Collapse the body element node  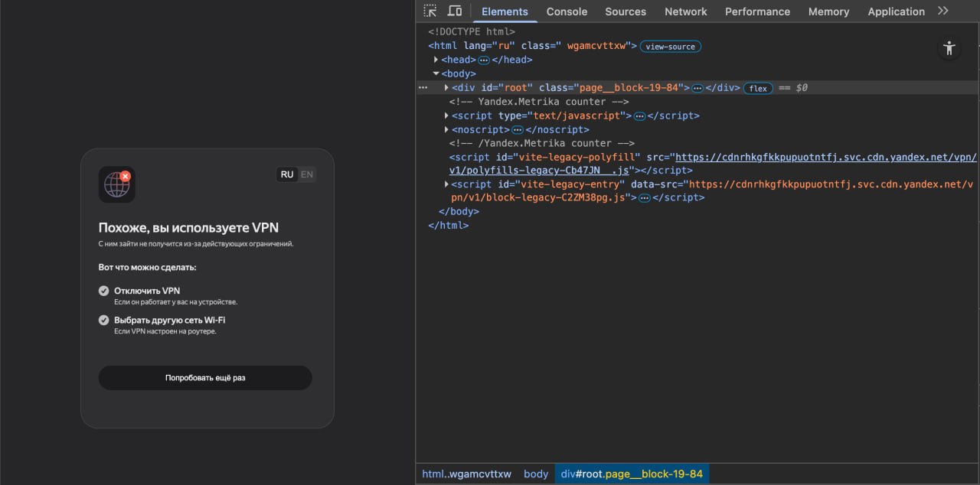(x=436, y=74)
